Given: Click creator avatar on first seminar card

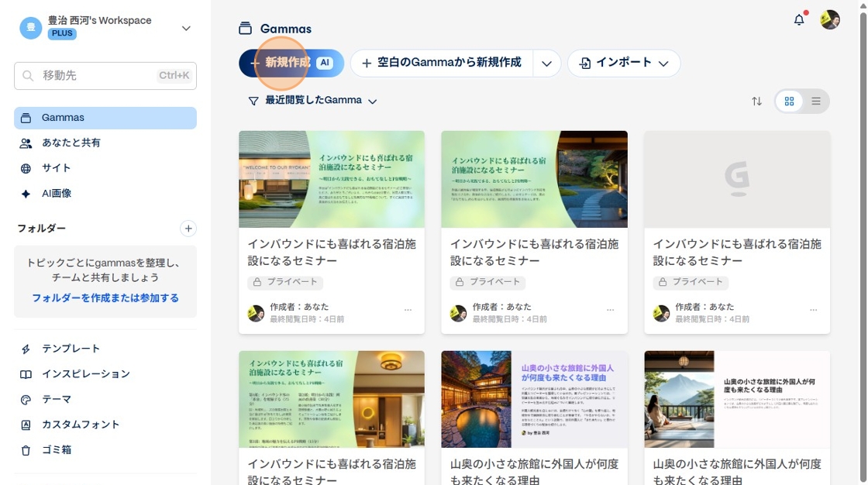Looking at the screenshot, I should click(256, 313).
